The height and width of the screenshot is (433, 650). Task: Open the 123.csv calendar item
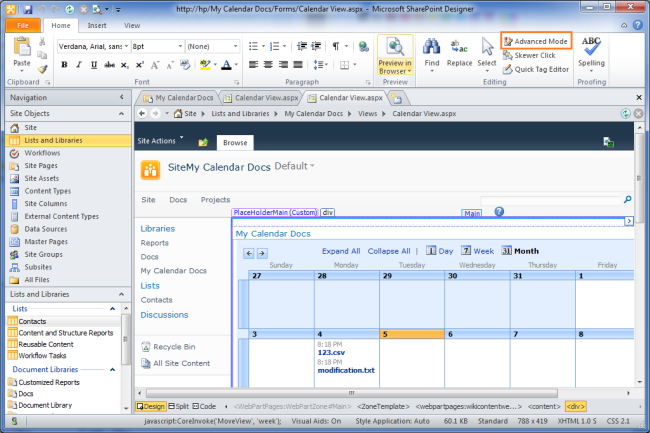click(331, 353)
